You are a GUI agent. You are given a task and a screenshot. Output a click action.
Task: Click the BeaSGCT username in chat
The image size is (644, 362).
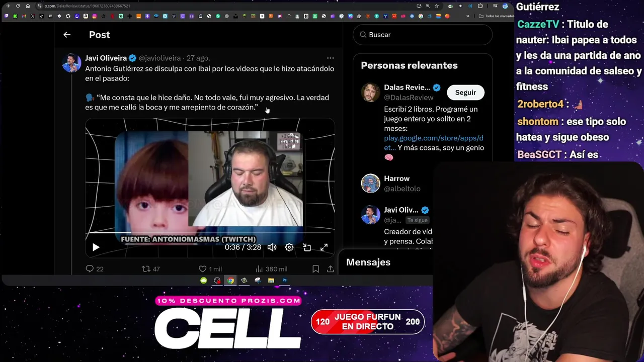[x=539, y=155]
